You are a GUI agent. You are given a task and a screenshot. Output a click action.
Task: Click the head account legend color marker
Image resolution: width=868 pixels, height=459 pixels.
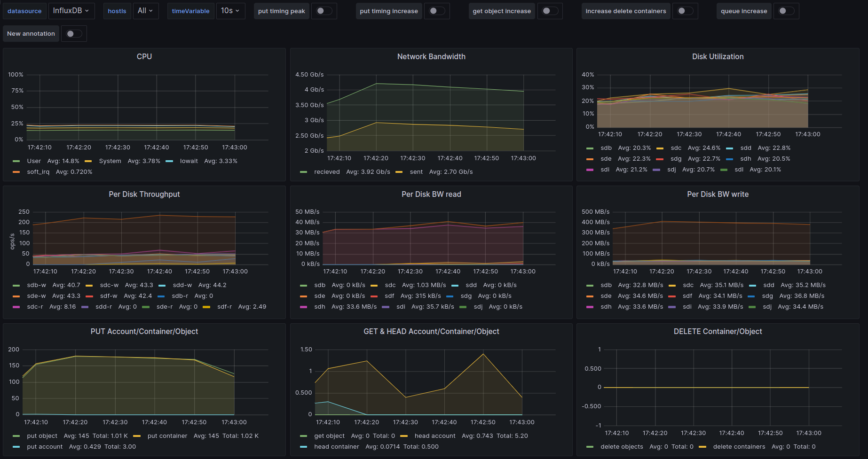tap(404, 436)
